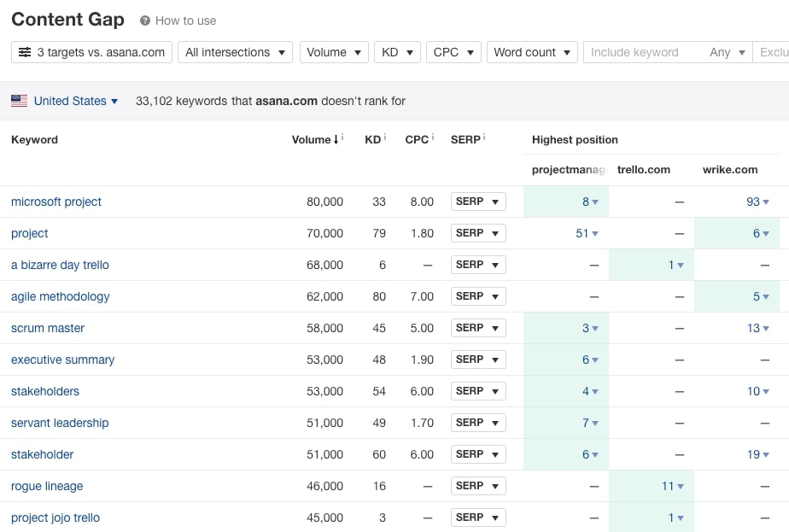Expand SERP dropdown for project row
This screenshot has height=532, width=789.
(x=478, y=233)
